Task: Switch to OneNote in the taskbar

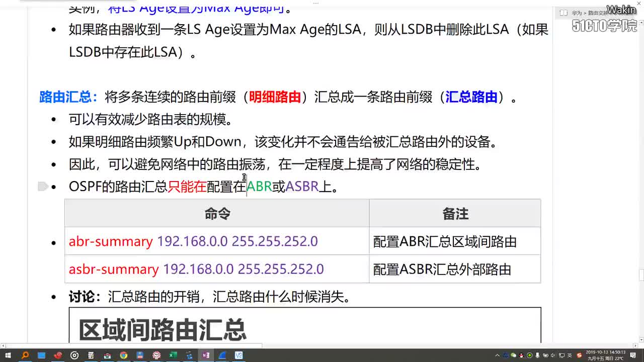Action: (x=206, y=355)
